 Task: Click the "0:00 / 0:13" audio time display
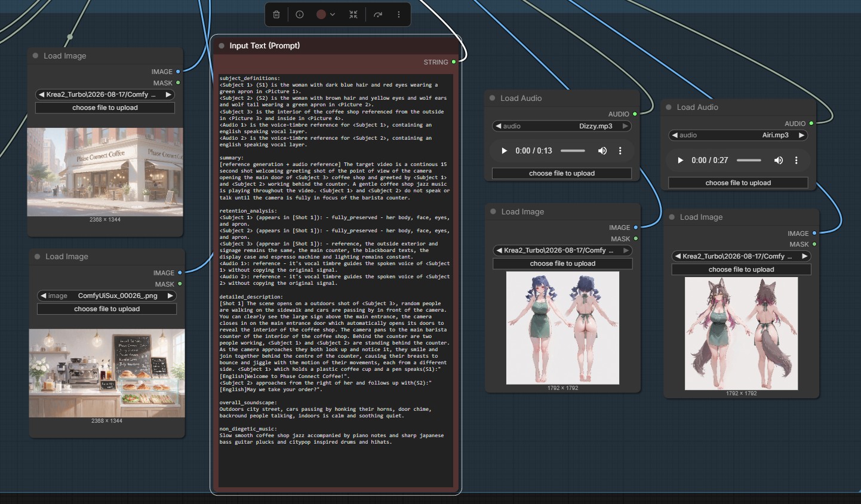534,150
